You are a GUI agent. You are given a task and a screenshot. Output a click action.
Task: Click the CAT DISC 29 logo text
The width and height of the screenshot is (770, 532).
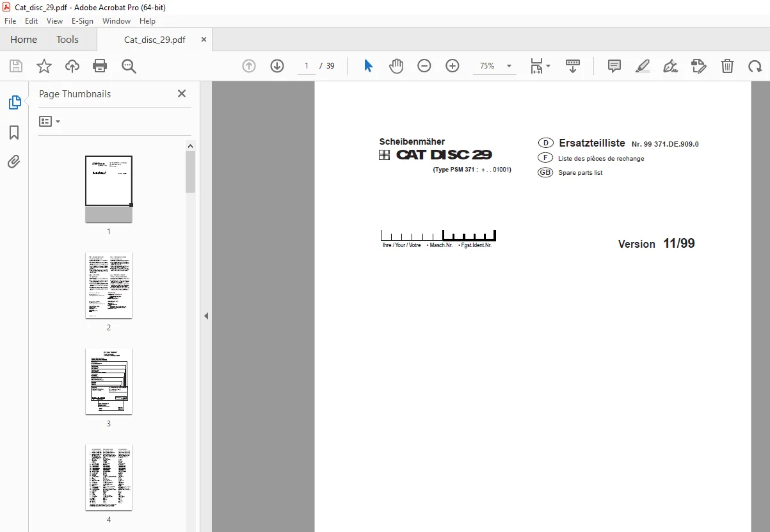click(x=444, y=155)
